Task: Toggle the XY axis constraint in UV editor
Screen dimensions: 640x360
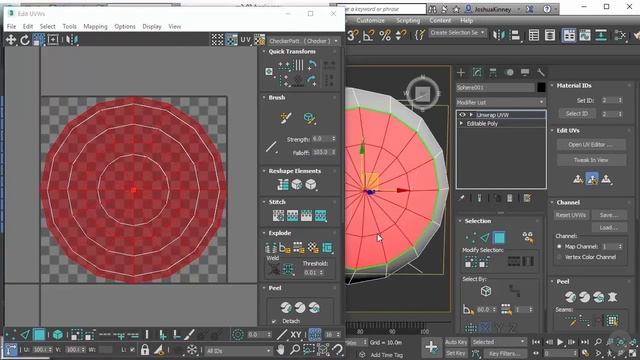Action: point(296,335)
